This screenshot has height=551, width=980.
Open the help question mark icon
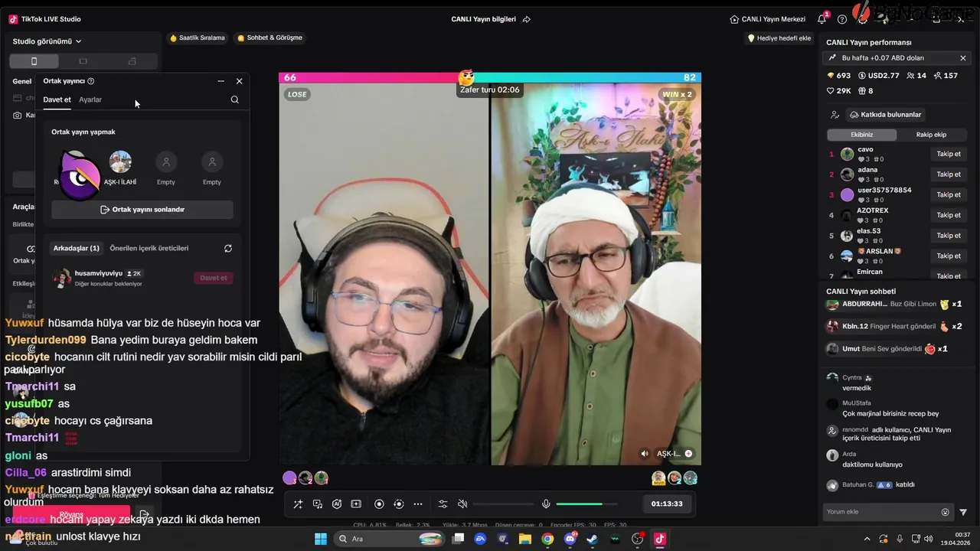pyautogui.click(x=842, y=19)
